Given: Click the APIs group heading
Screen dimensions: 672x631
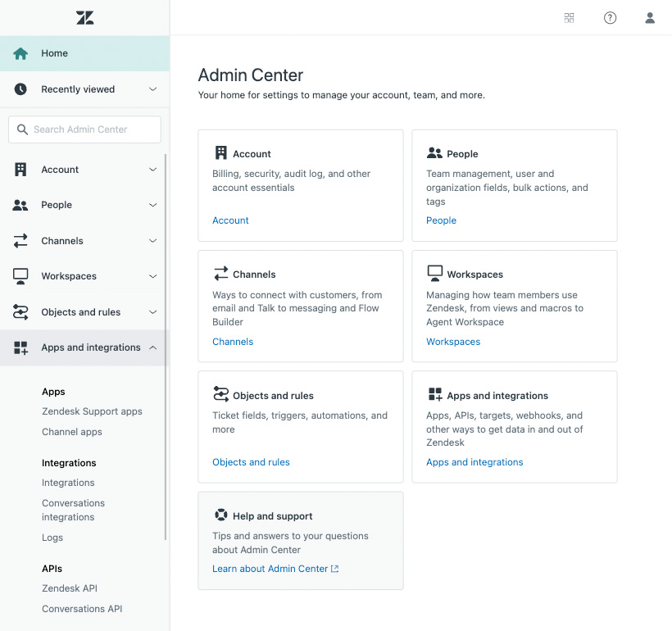Looking at the screenshot, I should (52, 569).
